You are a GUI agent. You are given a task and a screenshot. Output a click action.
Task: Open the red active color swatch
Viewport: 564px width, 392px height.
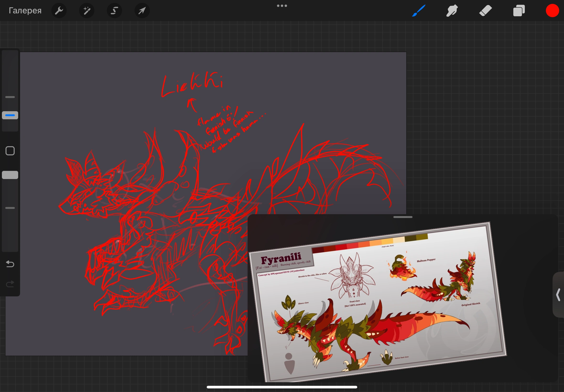tap(552, 11)
